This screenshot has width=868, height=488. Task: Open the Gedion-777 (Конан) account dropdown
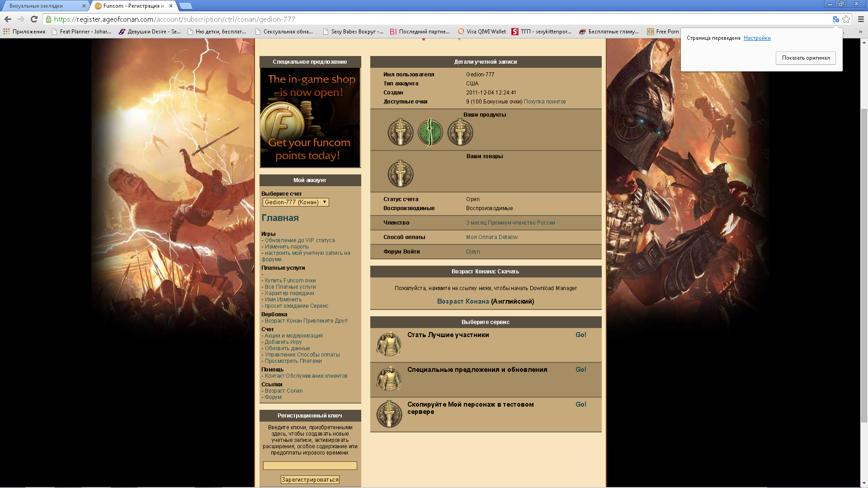(x=296, y=202)
